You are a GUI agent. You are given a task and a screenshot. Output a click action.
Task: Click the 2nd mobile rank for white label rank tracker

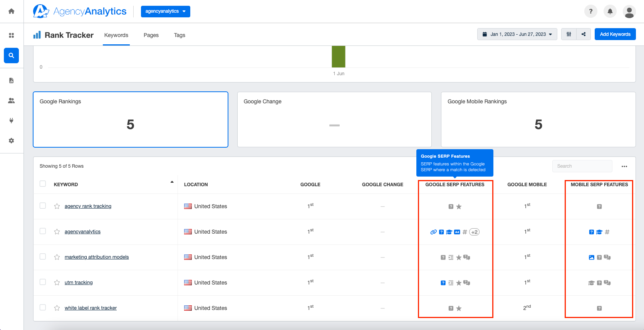[527, 308]
